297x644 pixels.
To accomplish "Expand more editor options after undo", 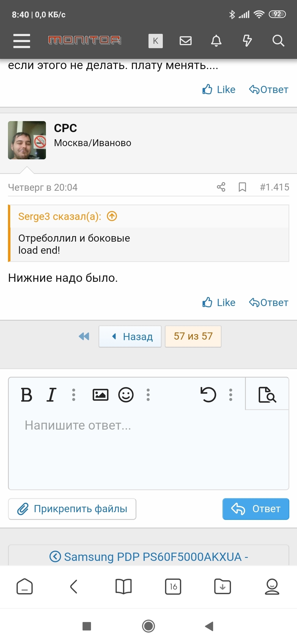I will coord(231,395).
